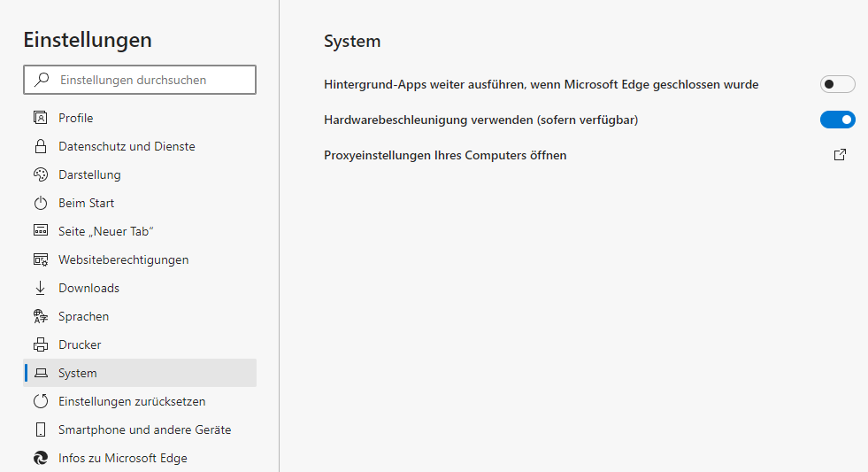The image size is (868, 472).
Task: Click the search magnifier icon
Action: tap(42, 80)
